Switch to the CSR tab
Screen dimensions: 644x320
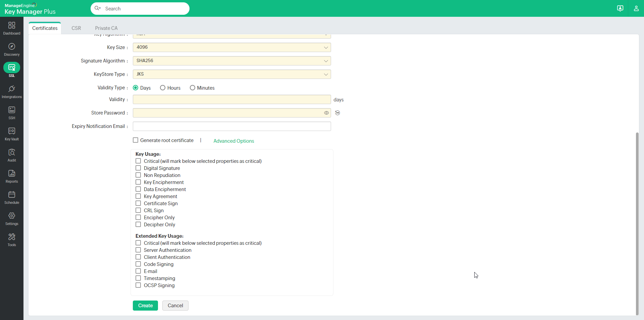coord(76,28)
